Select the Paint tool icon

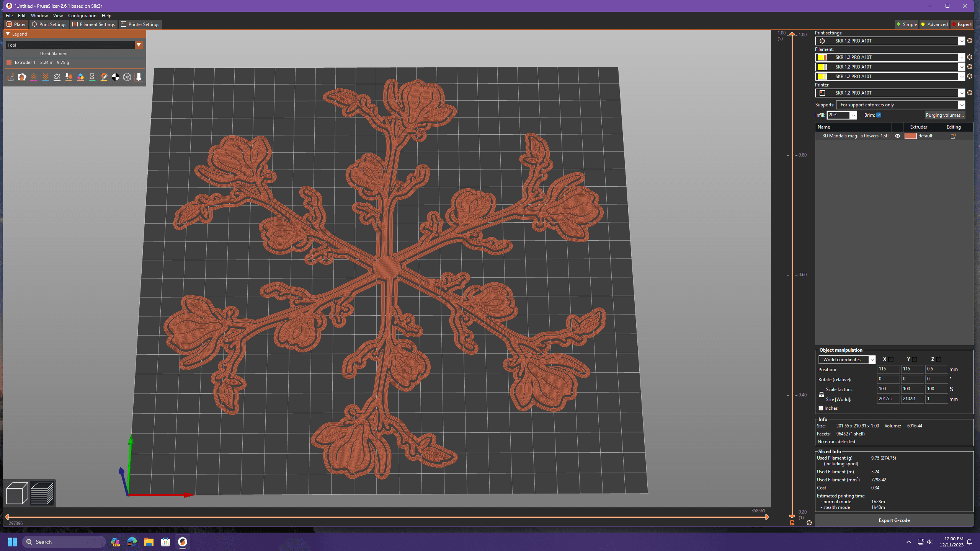[x=80, y=77]
